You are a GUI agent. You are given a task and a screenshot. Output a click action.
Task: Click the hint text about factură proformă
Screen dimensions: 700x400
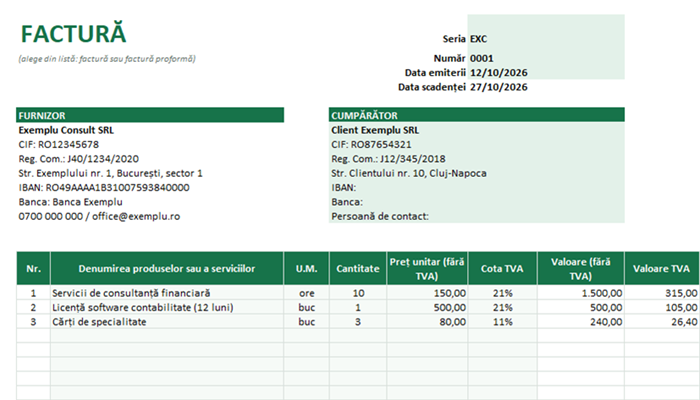pyautogui.click(x=107, y=58)
